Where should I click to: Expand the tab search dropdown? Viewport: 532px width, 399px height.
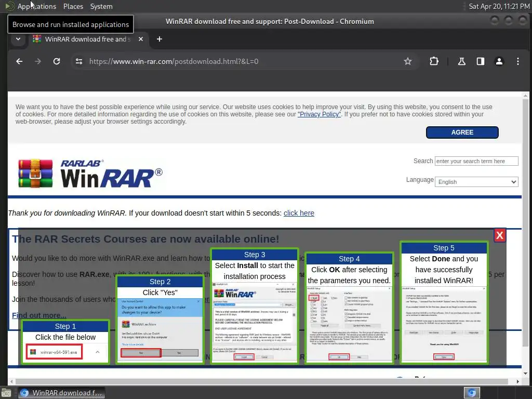coord(18,39)
